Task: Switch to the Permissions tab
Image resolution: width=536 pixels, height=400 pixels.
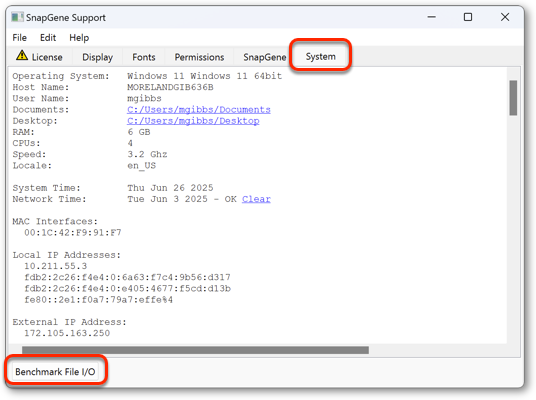Action: pyautogui.click(x=199, y=57)
